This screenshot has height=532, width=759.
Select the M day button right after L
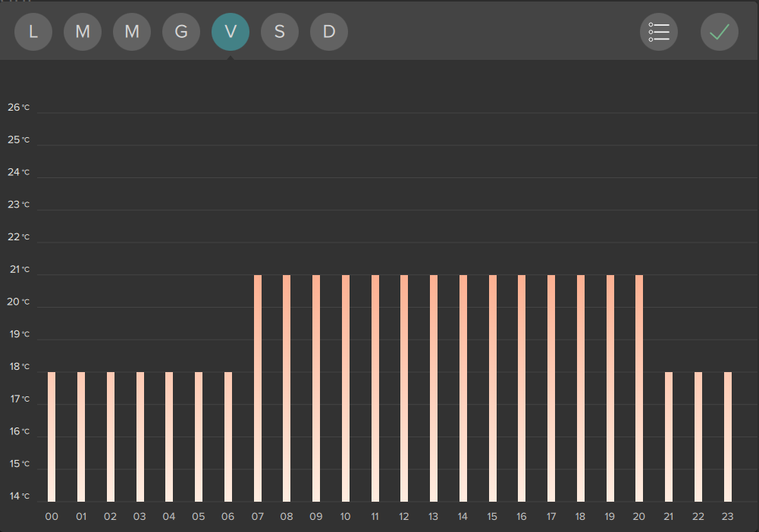click(83, 32)
